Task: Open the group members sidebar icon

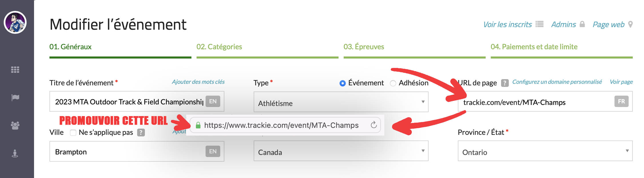Action: [15, 125]
